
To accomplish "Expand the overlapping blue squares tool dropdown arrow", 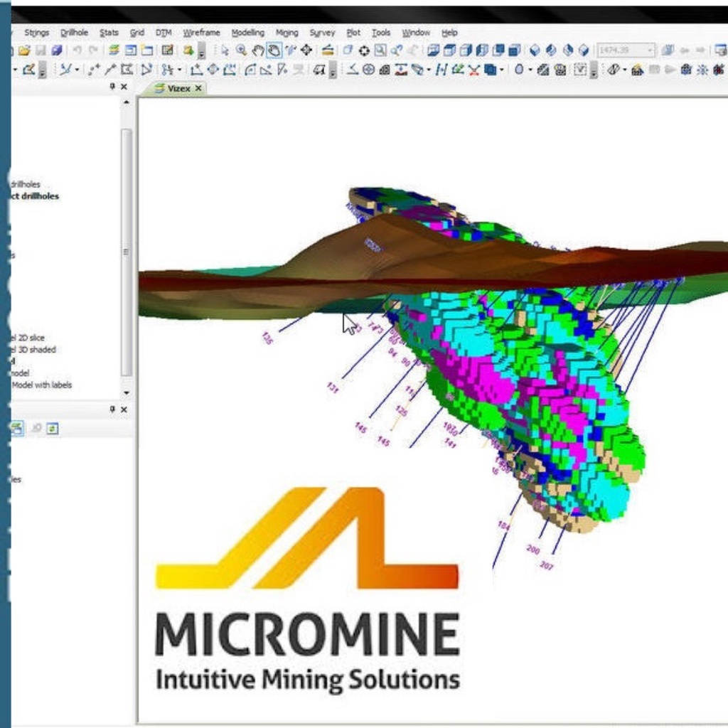I will tap(502, 70).
